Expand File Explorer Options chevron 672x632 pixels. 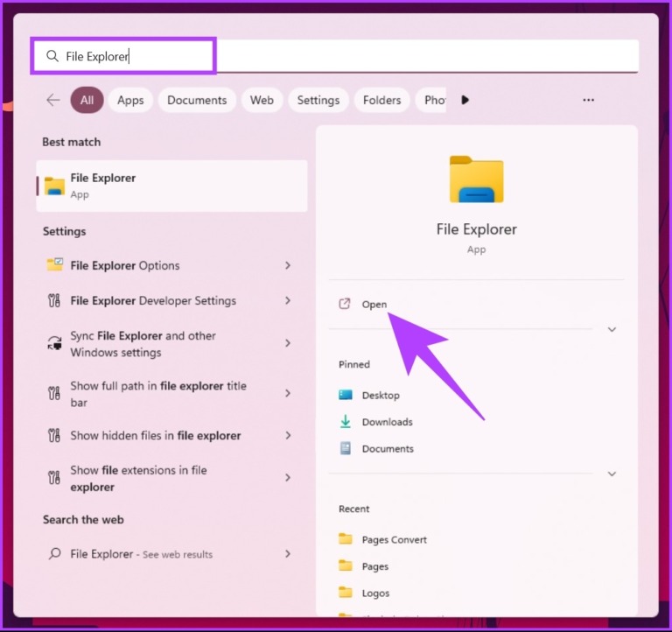[288, 265]
